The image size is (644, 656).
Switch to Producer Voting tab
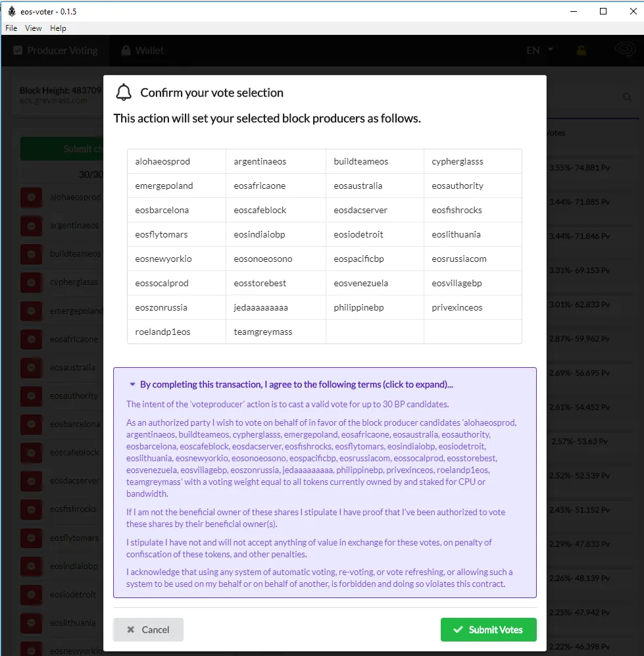click(x=56, y=51)
